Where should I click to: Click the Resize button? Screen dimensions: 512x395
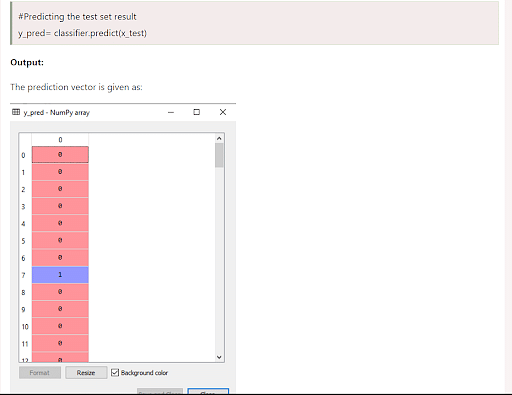(86, 373)
